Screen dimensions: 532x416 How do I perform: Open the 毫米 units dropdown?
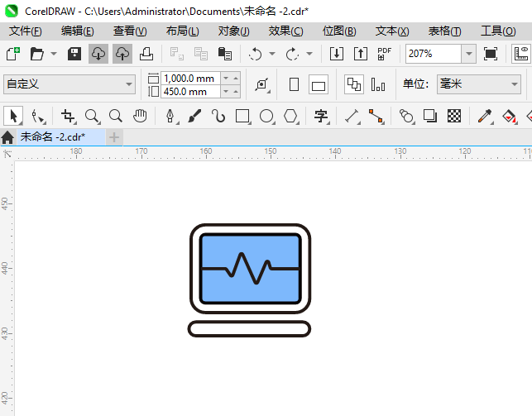point(479,84)
